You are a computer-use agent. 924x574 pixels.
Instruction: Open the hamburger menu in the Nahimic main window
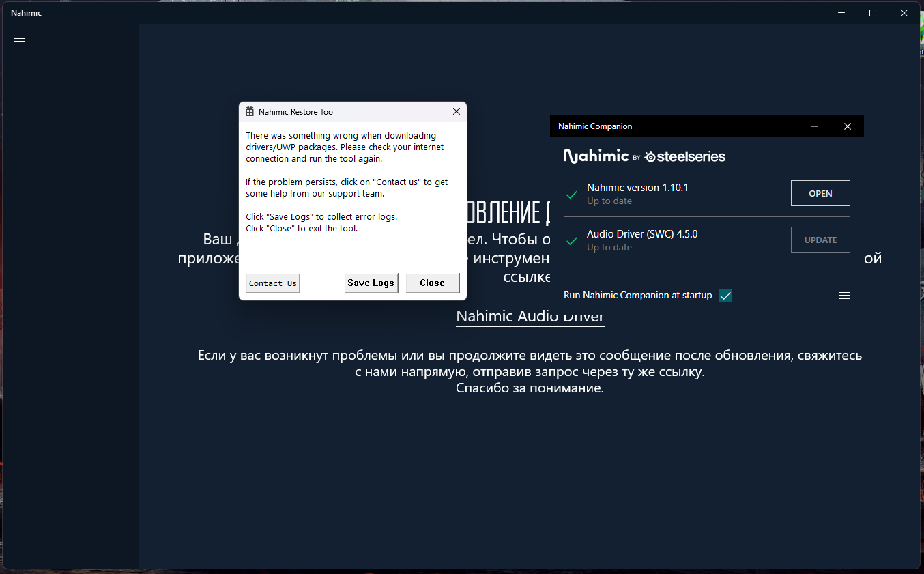click(20, 41)
